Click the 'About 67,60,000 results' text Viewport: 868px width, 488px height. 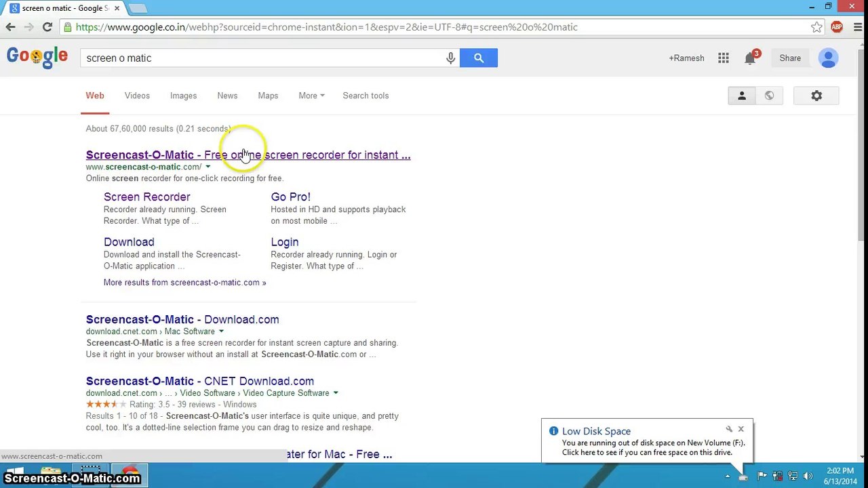click(158, 129)
